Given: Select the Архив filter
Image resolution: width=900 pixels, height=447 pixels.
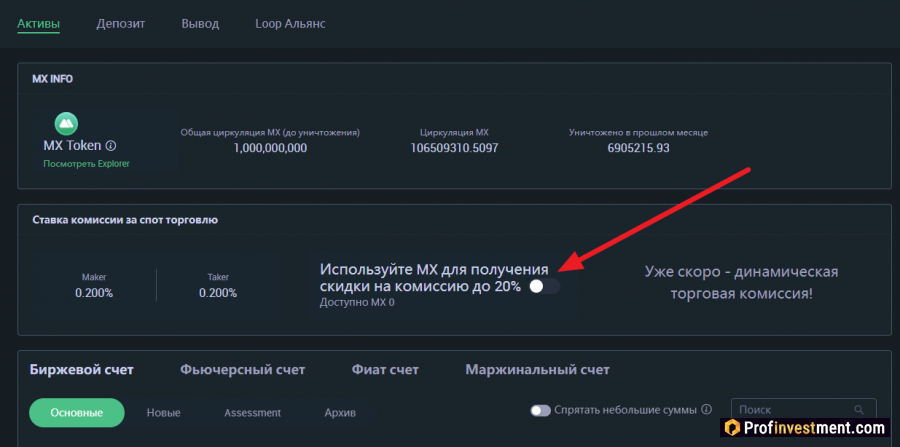Looking at the screenshot, I should [340, 413].
